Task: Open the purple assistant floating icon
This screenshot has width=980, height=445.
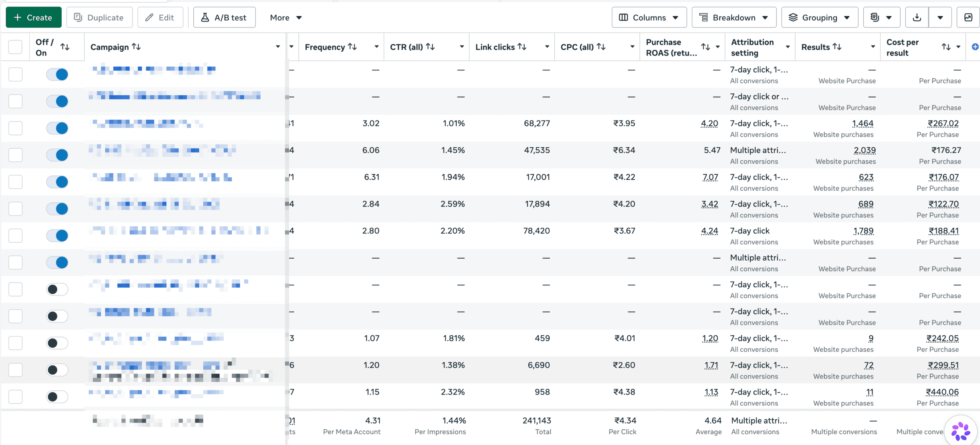Action: tap(961, 431)
